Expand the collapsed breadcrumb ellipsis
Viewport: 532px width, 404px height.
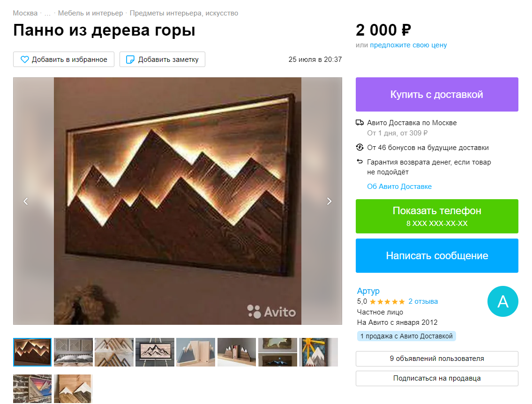click(x=47, y=13)
